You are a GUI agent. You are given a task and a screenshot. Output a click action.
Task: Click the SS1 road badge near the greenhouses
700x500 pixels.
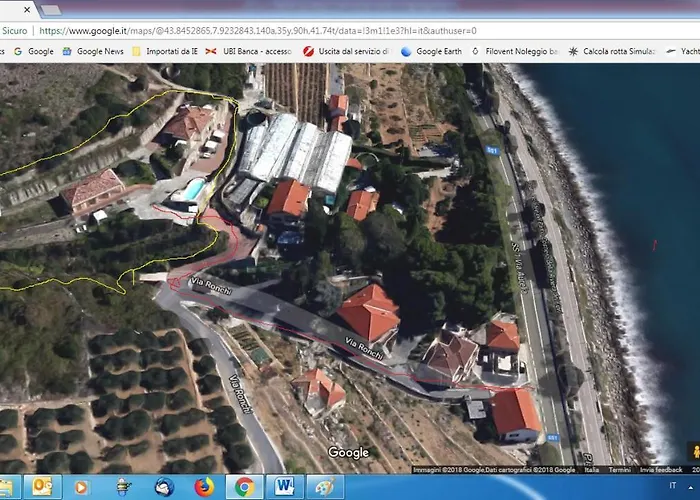pyautogui.click(x=492, y=150)
